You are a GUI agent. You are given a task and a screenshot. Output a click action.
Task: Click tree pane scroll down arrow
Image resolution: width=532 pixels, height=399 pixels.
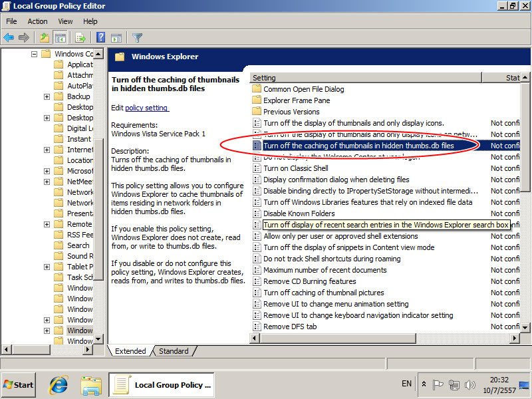pos(98,339)
